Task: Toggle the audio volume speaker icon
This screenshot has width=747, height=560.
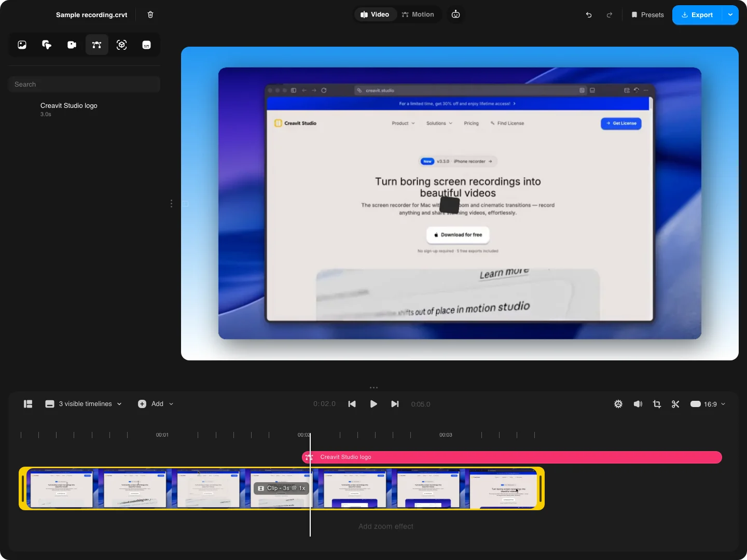Action: (x=638, y=404)
